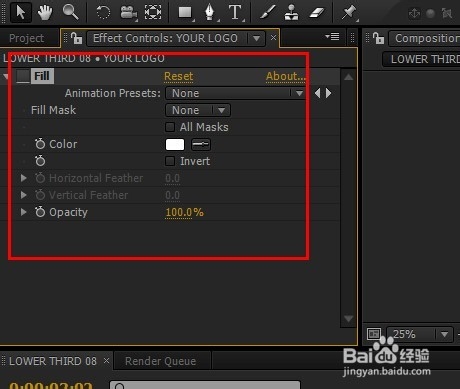Click the Vertical Feather 0.0 value
Image resolution: width=460 pixels, height=389 pixels.
[x=172, y=195]
